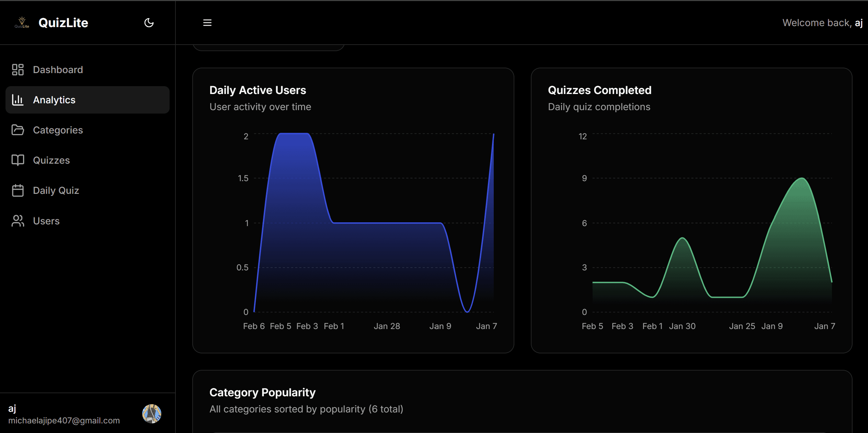Click the Categories folder icon

18,130
